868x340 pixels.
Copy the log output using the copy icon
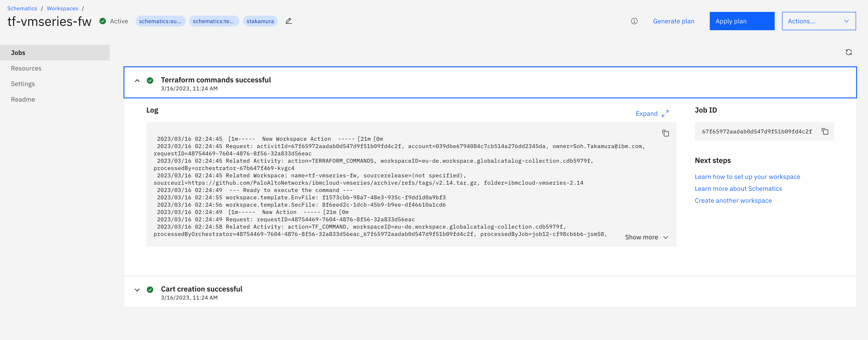(665, 133)
